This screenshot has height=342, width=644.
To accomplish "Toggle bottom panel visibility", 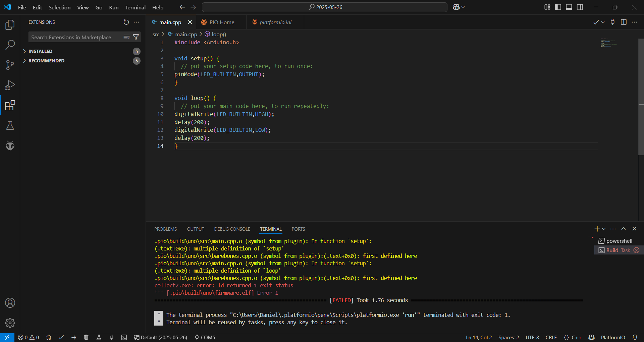I will (x=569, y=7).
